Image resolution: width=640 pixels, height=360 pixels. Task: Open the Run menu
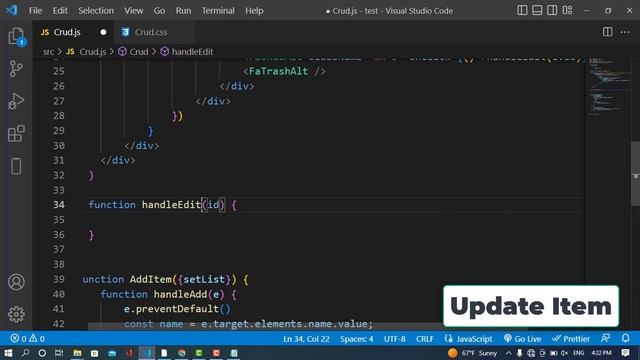pos(183,11)
